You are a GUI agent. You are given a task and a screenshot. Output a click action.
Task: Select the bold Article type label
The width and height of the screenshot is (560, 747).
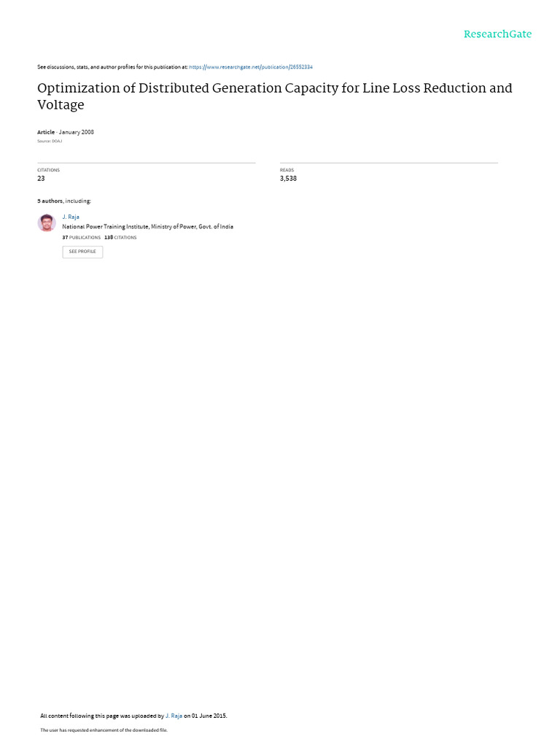pyautogui.click(x=46, y=132)
